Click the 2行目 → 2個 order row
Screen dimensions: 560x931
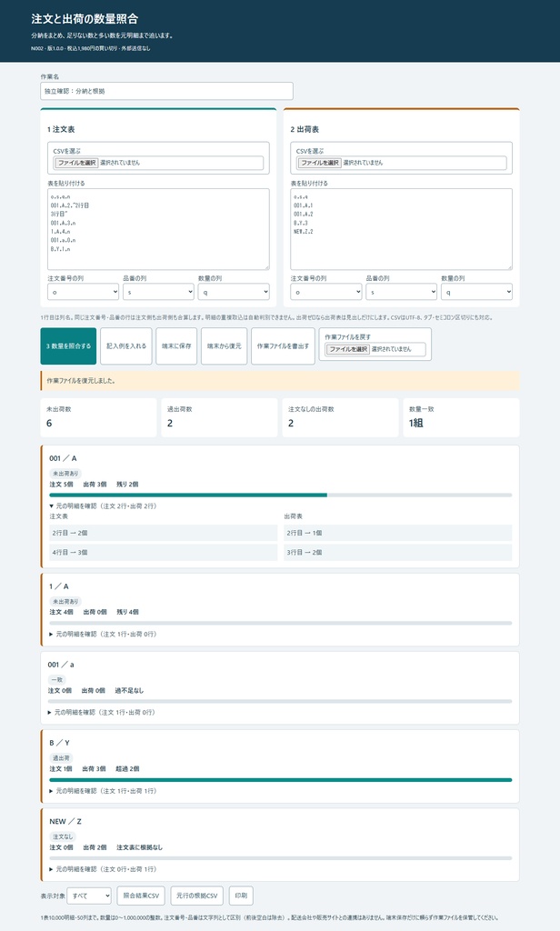tap(164, 533)
